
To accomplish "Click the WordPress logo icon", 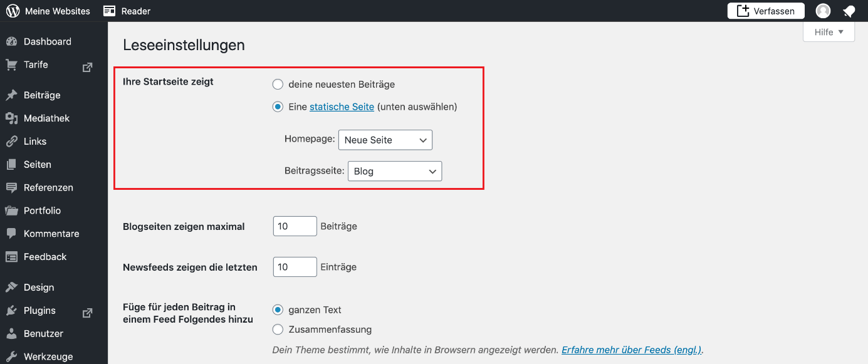I will coord(13,11).
